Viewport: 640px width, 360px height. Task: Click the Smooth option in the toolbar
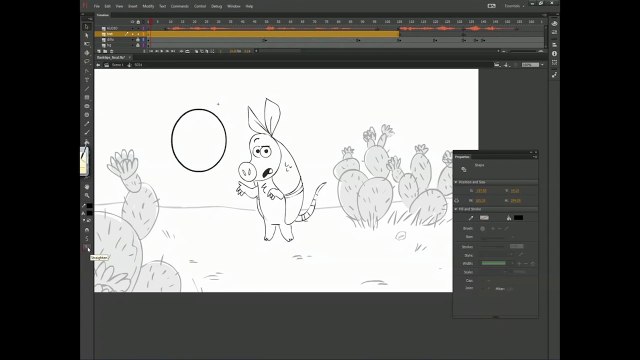(87, 238)
